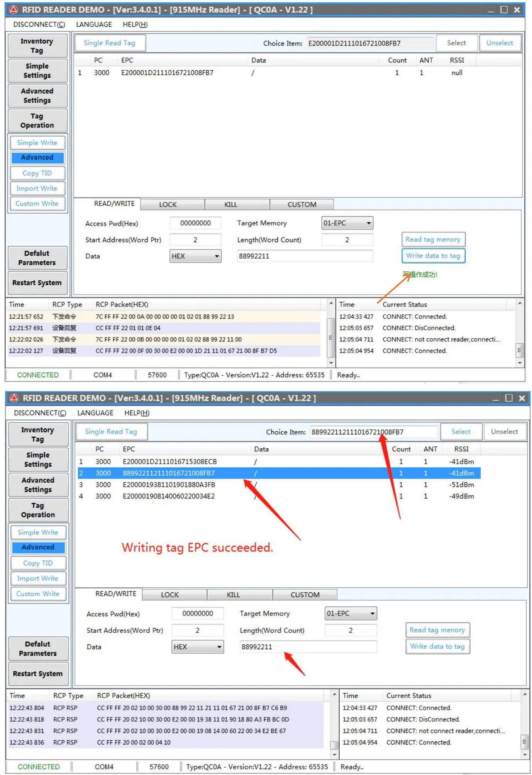This screenshot has width=532, height=775.
Task: Expand HEX data format dropdown in the upper window
Action: (x=195, y=256)
